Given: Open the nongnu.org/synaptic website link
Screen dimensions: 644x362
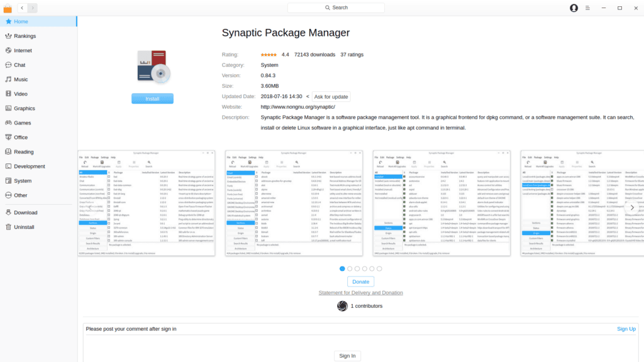Looking at the screenshot, I should click(x=297, y=107).
